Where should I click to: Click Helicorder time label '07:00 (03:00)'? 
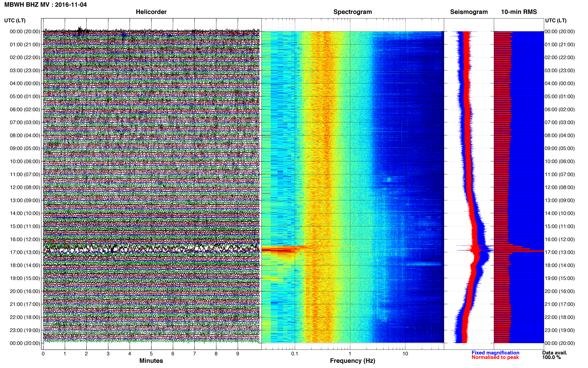25,122
